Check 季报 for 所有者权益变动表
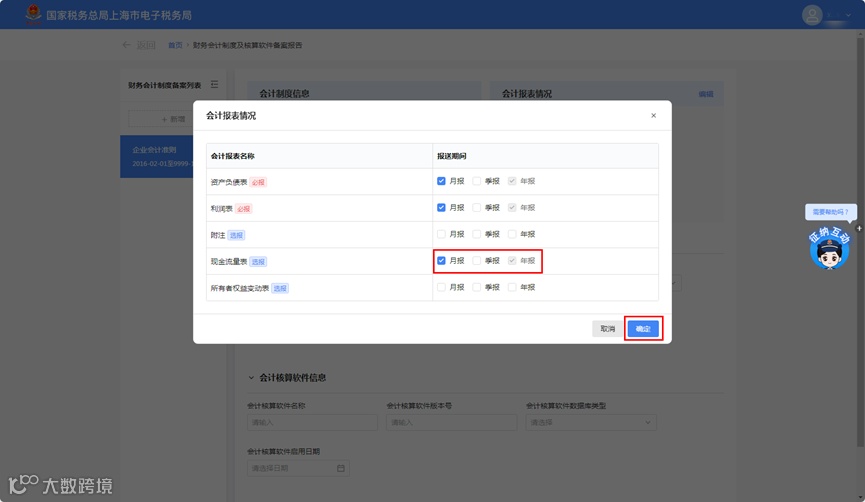Screen dimensions: 865x502 point(477,287)
